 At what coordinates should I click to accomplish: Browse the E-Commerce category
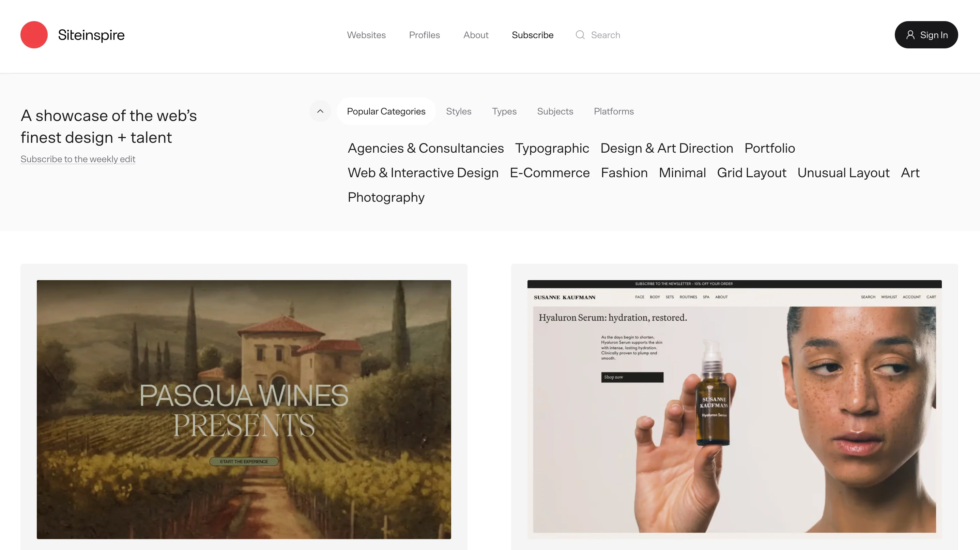[x=549, y=173]
